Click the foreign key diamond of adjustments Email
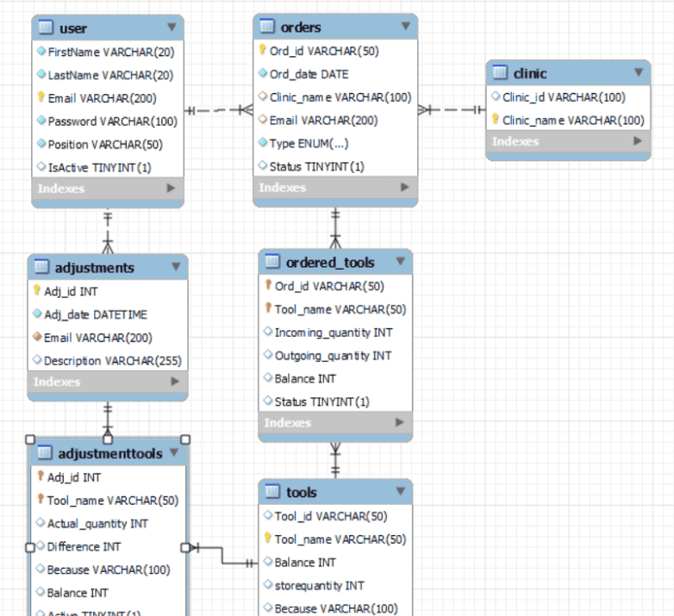Viewport: 674px width, 616px height. coord(37,337)
